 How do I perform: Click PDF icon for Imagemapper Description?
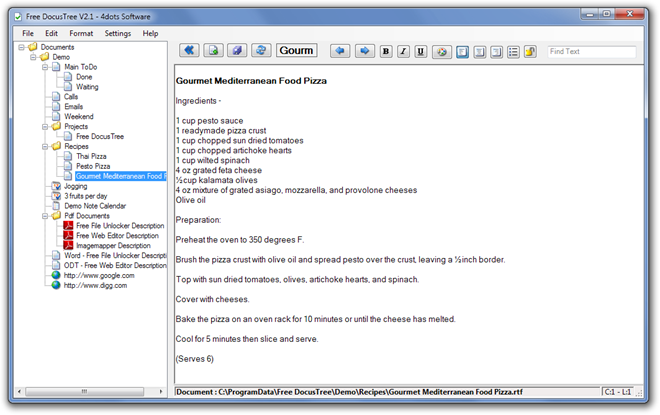pyautogui.click(x=68, y=245)
